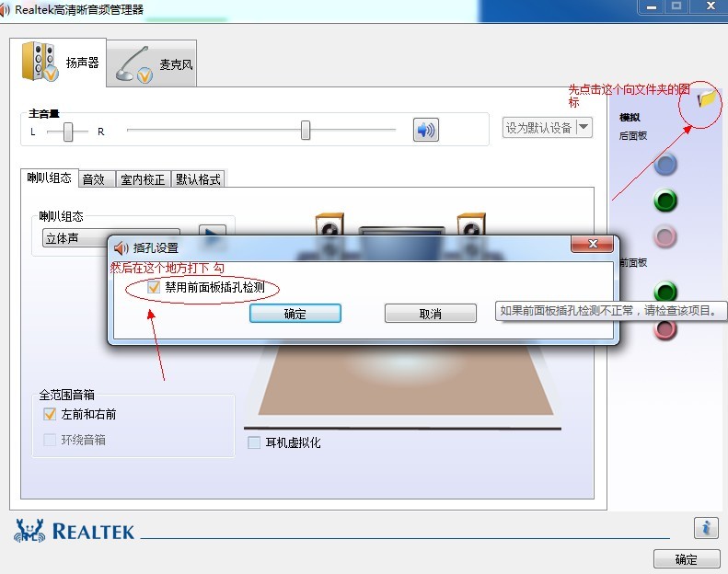Click the 模拟 heading in side panel
Screen dimensions: 728x574
(x=630, y=118)
